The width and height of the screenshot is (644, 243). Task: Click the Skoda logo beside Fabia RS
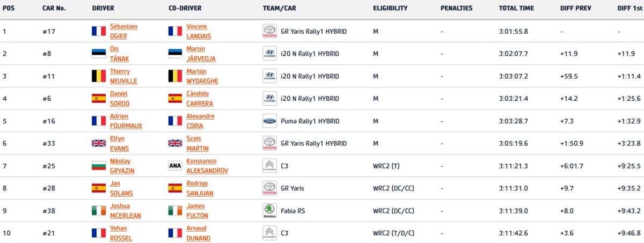(269, 210)
